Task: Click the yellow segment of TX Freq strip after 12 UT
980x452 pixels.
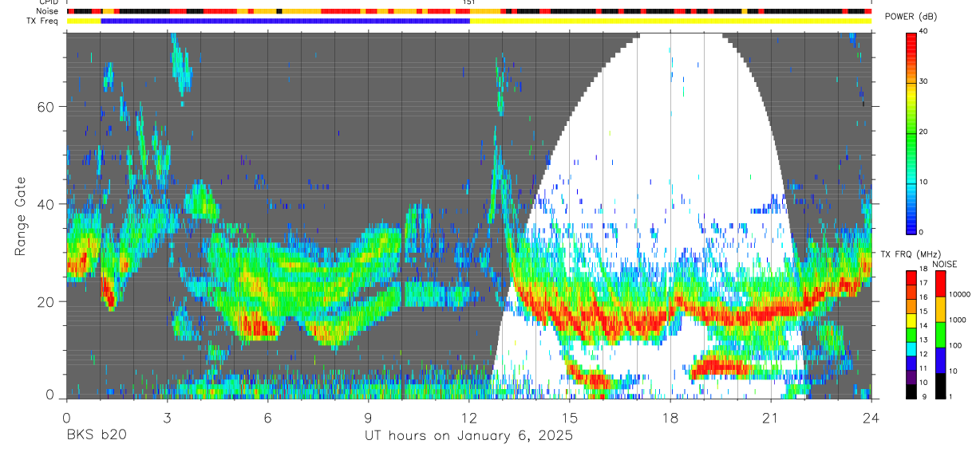Action: pos(670,21)
